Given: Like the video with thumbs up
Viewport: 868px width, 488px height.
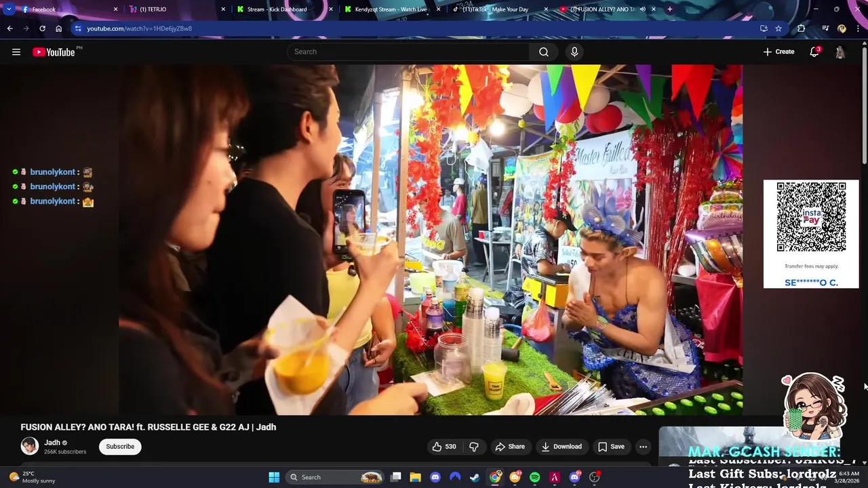Looking at the screenshot, I should point(444,447).
